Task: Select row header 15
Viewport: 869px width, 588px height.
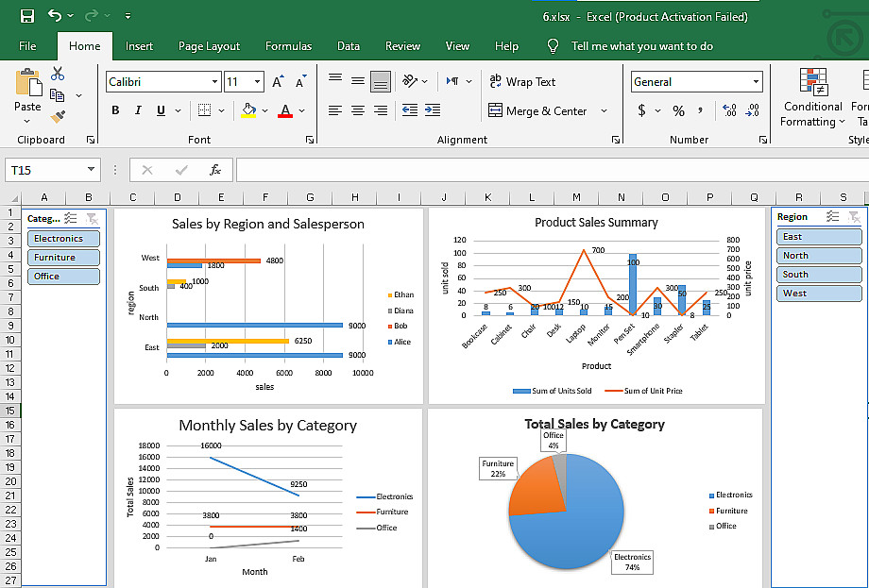Action: (10, 411)
